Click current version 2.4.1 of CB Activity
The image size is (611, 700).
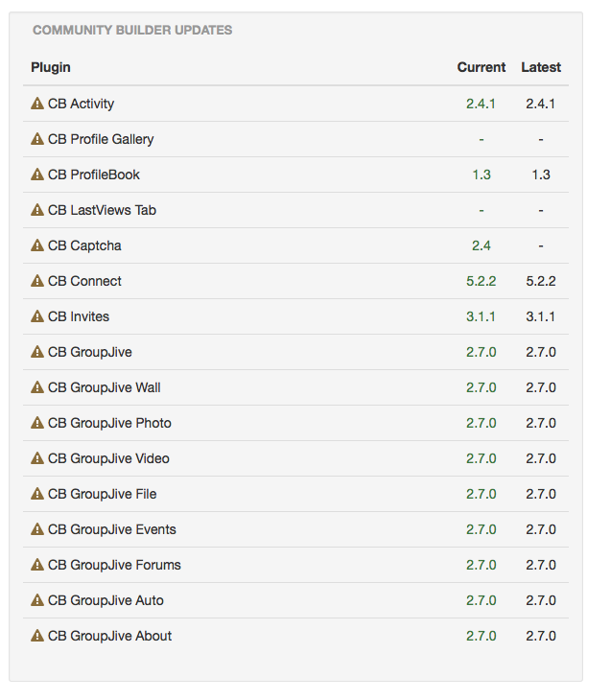(481, 104)
